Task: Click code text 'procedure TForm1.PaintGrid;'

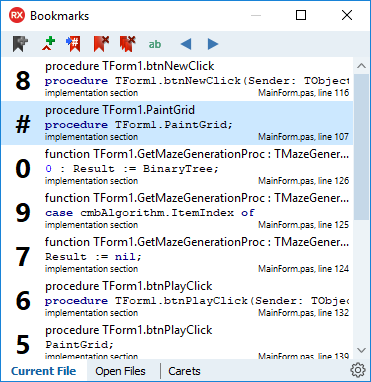Action: [139, 125]
